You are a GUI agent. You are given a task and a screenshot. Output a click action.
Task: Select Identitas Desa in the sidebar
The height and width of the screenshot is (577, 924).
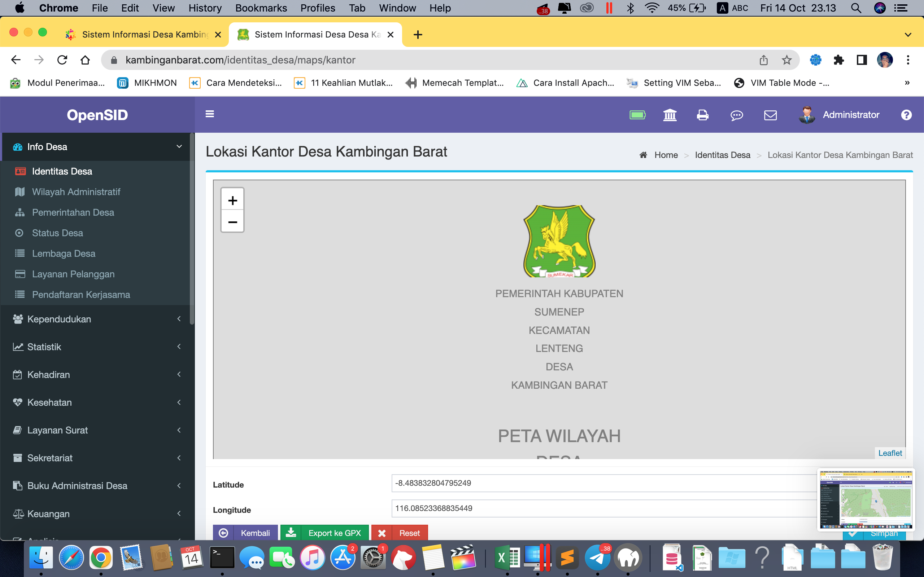point(61,171)
